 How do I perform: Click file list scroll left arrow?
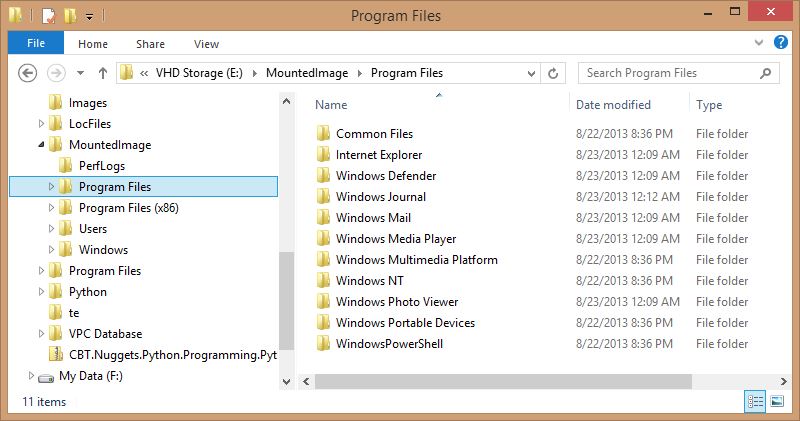306,381
